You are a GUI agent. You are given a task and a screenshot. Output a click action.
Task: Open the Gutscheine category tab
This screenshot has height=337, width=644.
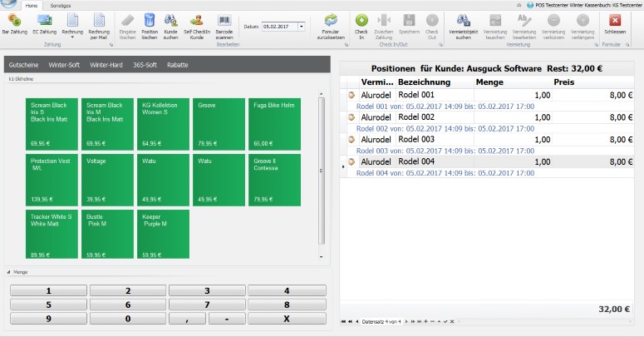pos(23,65)
